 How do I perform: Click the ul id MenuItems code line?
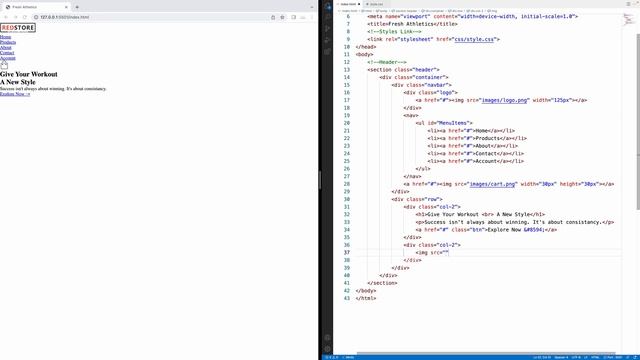pos(444,123)
